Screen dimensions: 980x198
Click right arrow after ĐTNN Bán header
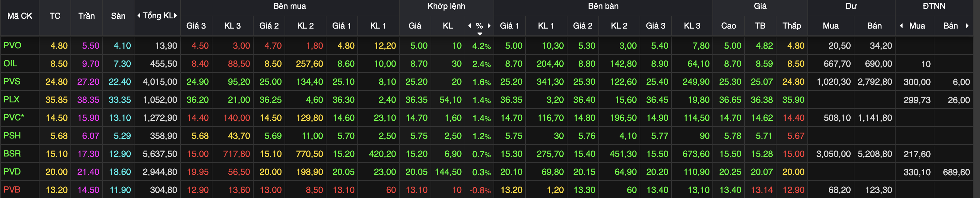pyautogui.click(x=967, y=26)
